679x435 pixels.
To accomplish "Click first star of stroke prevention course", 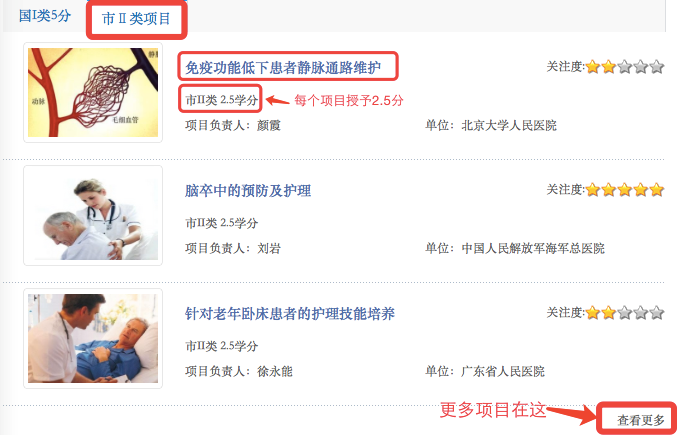I will [x=592, y=190].
